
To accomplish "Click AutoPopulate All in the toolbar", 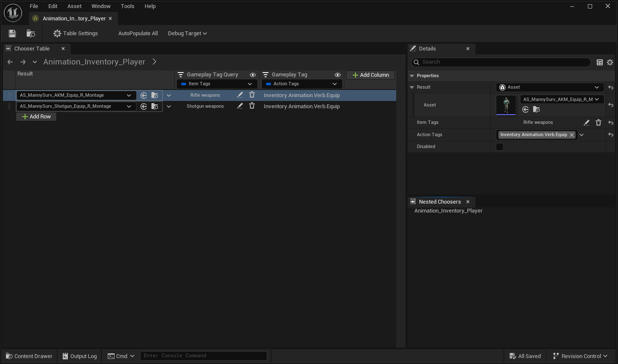I will click(x=138, y=33).
